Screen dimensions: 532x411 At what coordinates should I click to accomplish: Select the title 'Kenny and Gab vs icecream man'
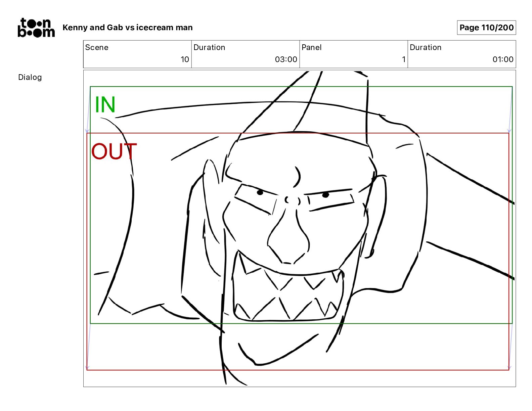pos(128,28)
